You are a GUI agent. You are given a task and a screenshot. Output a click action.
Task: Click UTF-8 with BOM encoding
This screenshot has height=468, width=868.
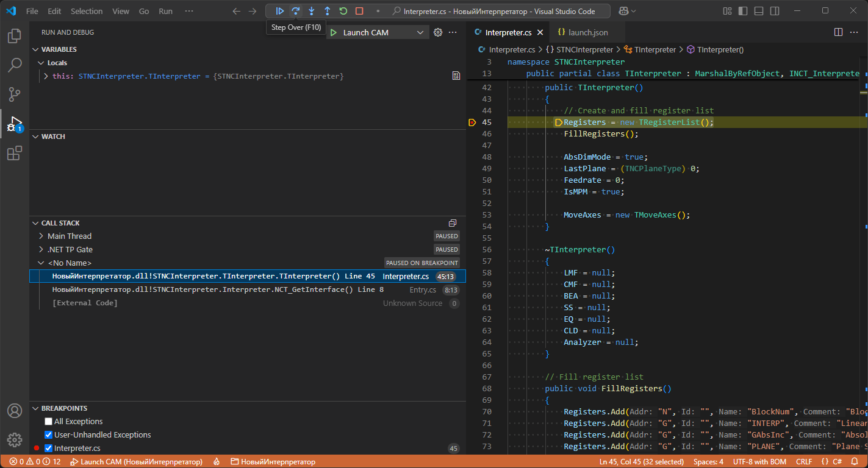click(x=760, y=462)
